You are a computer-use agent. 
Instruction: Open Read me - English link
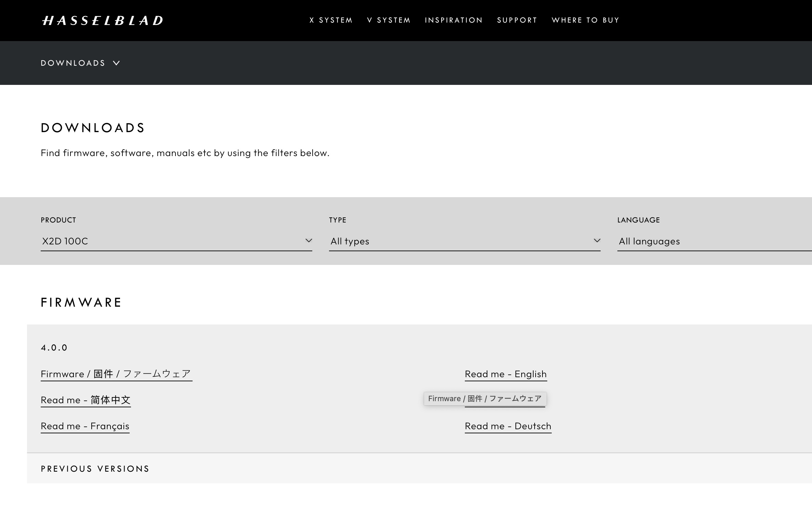506,374
